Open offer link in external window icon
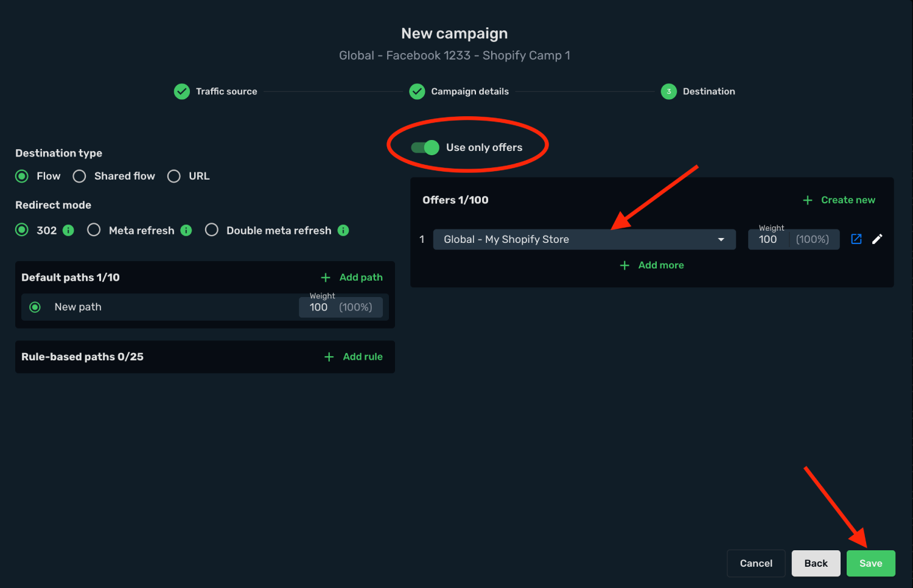This screenshot has height=588, width=913. [856, 239]
